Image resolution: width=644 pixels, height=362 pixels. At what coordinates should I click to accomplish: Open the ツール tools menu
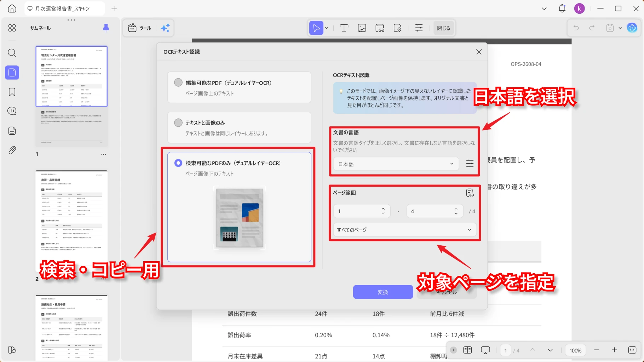click(140, 28)
